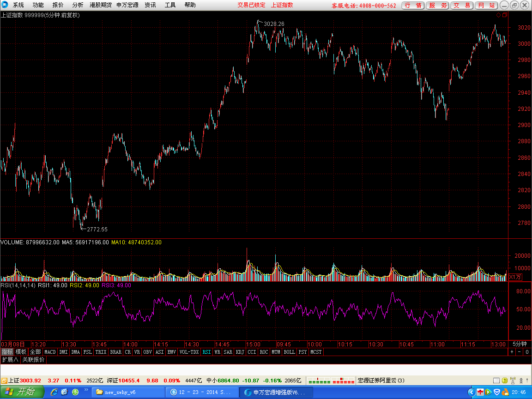Click the application logo icon in the menu bar
Viewport: 532px width, 399px height.
click(5, 5)
